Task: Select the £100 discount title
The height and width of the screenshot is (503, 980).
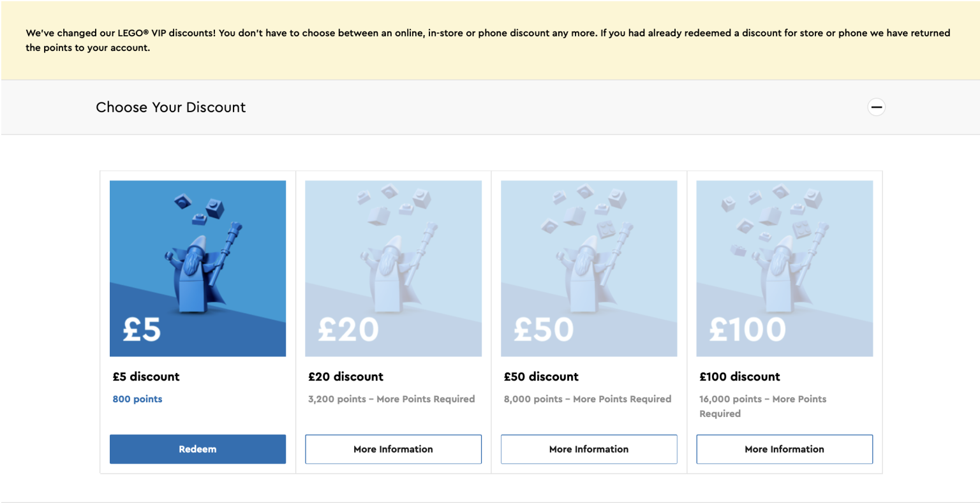Action: [739, 377]
